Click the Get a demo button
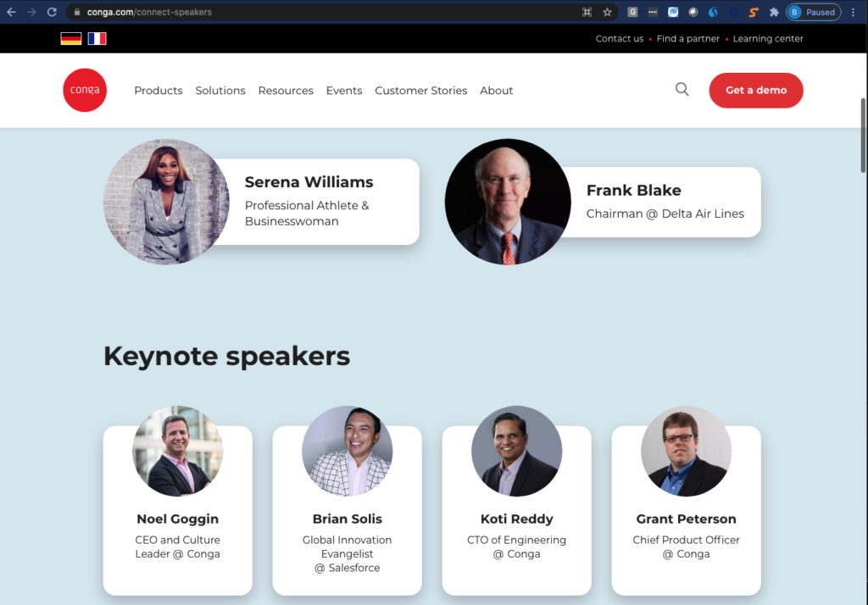The height and width of the screenshot is (605, 868). [x=755, y=90]
